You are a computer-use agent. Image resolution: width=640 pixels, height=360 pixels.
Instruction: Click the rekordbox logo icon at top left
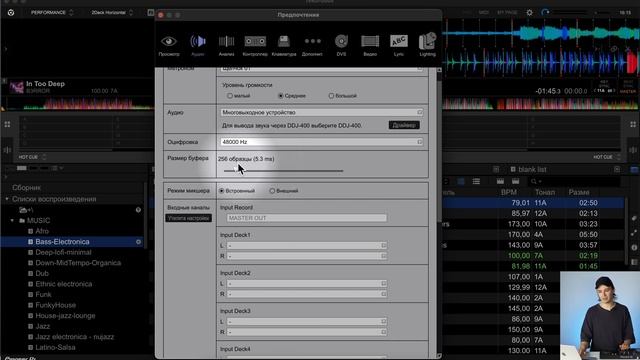click(x=11, y=13)
